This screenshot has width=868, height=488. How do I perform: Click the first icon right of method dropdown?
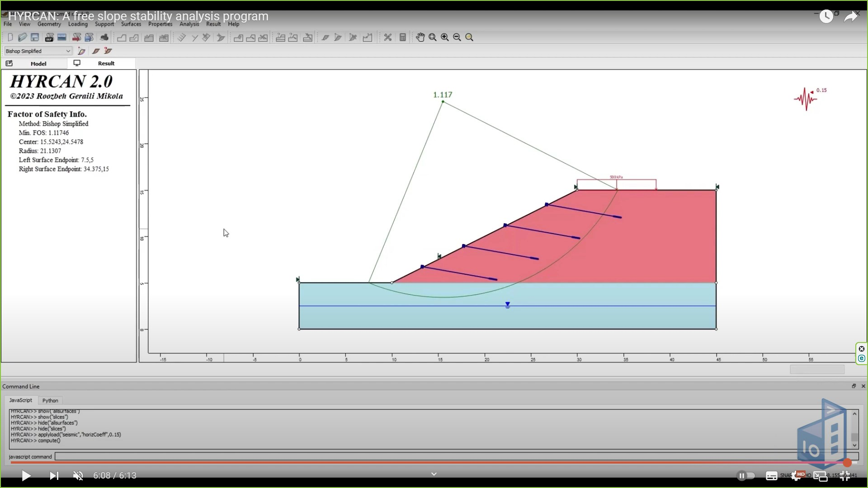click(81, 51)
